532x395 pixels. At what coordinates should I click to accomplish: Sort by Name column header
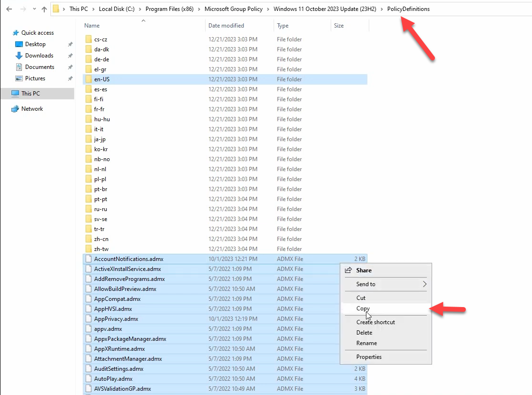click(x=92, y=25)
